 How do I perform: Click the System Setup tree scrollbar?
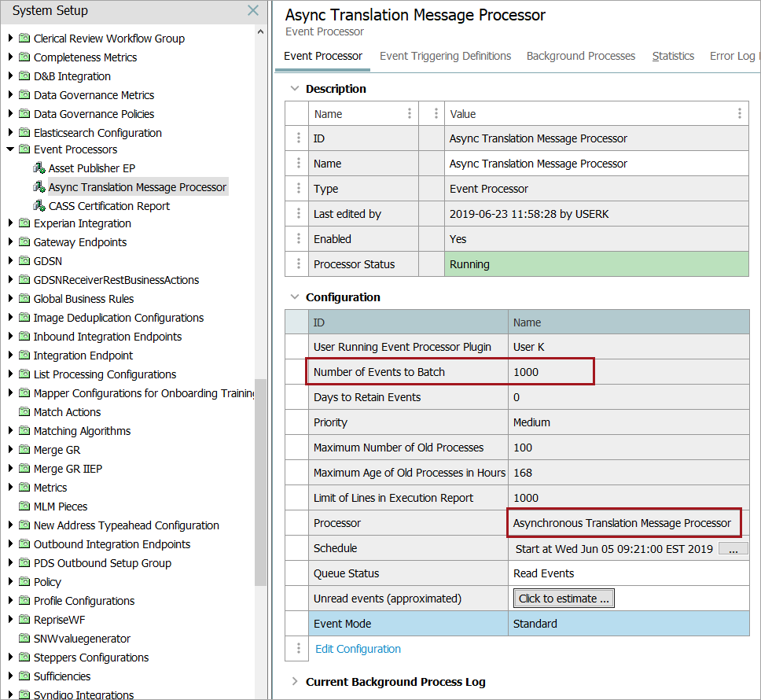260,480
